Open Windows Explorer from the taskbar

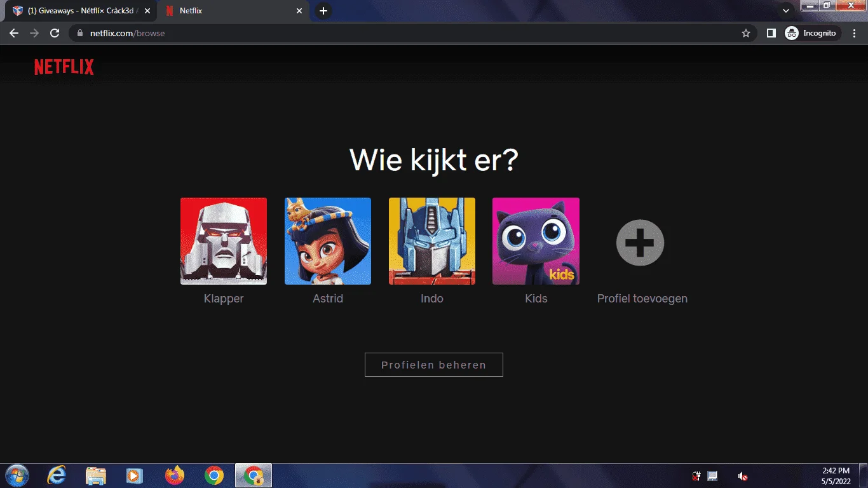[96, 475]
